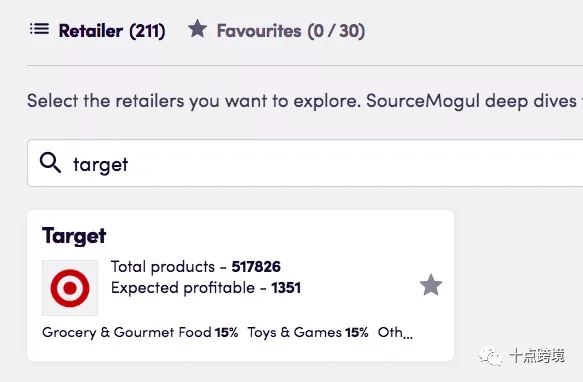Click the Expected profitable 1351 line
This screenshot has height=382, width=583.
206,288
